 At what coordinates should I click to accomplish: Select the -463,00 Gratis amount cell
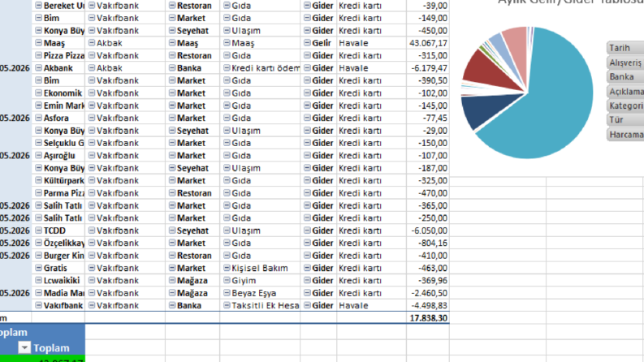pos(428,268)
